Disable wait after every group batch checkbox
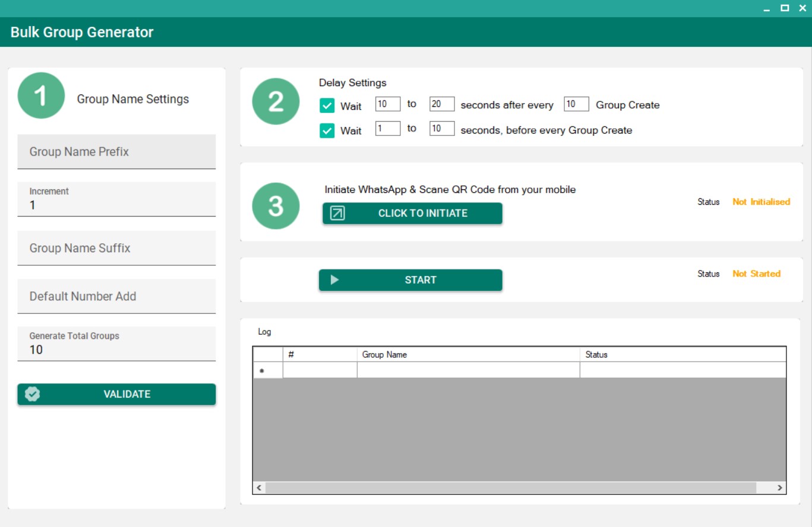 (x=327, y=106)
